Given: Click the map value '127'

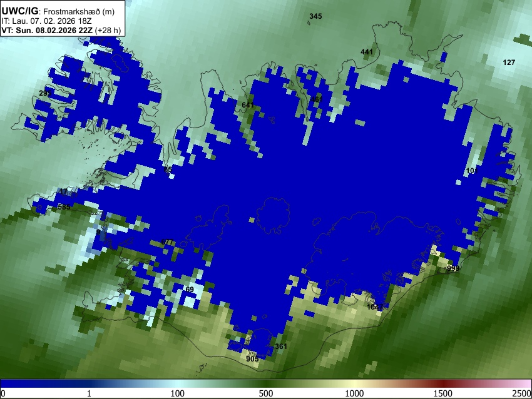Looking at the screenshot, I should (x=509, y=63).
